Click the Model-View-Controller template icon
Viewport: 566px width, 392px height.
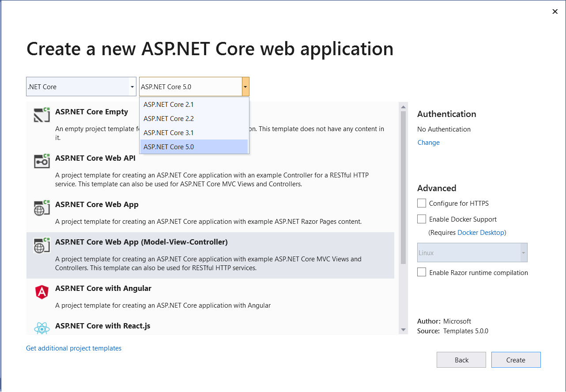42,245
